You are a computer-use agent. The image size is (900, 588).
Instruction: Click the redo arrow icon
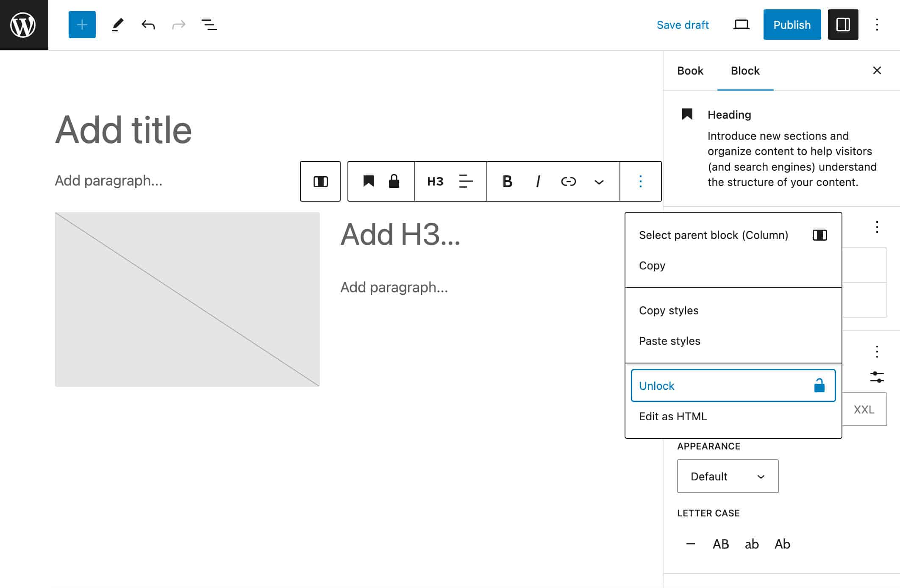point(178,25)
